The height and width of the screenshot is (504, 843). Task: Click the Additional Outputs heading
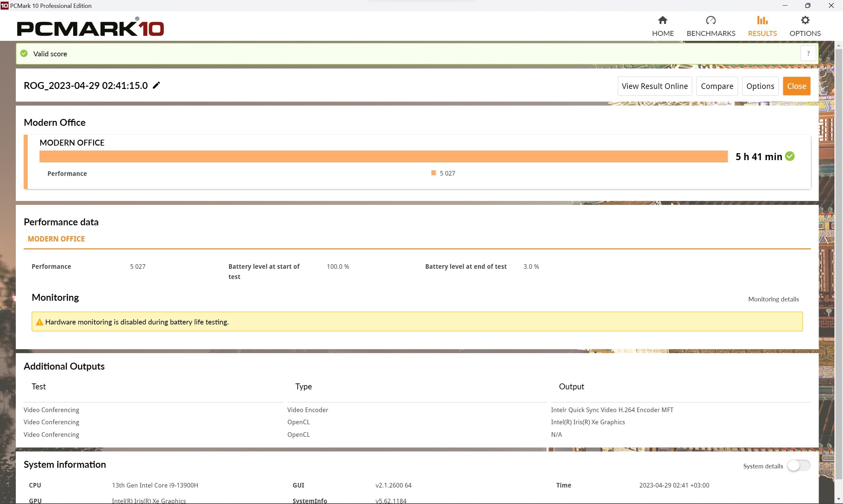[x=64, y=366]
